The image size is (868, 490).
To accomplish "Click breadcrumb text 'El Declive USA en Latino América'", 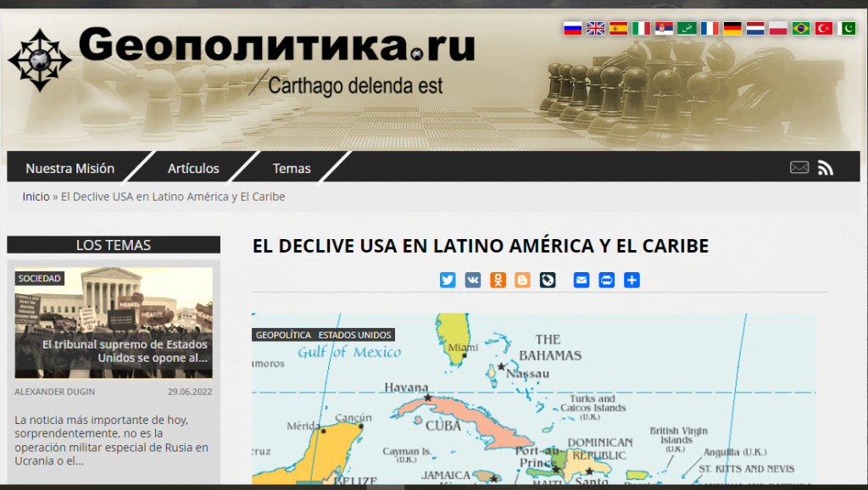I will 173,197.
